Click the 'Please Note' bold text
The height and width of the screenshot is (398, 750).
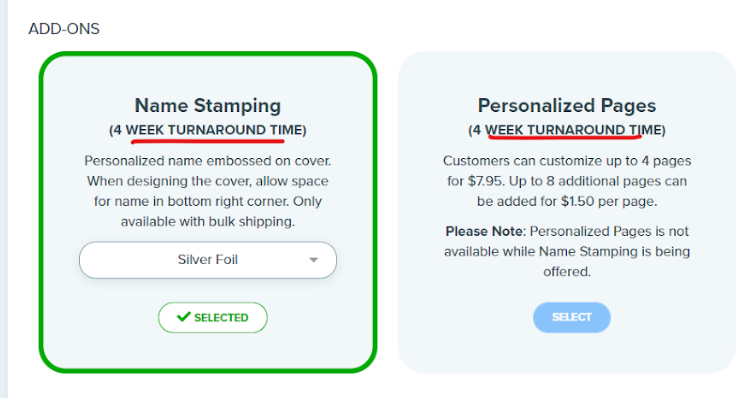[x=485, y=232]
